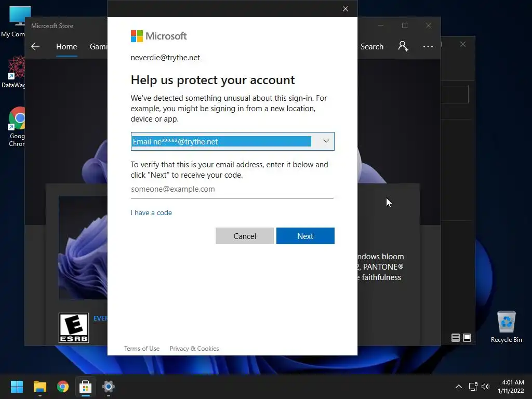This screenshot has width=532, height=399.
Task: Open the Windows Start menu
Action: coord(17,387)
